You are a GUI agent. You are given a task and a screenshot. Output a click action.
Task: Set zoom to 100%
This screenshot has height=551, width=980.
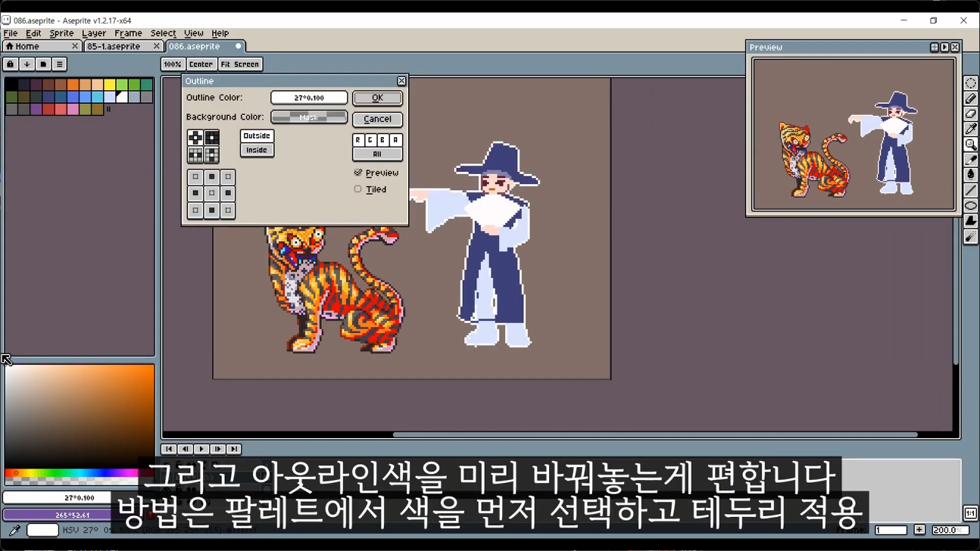click(173, 64)
